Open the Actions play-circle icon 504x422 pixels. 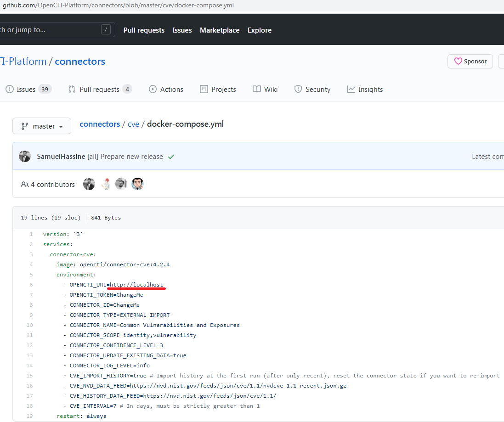tap(153, 89)
